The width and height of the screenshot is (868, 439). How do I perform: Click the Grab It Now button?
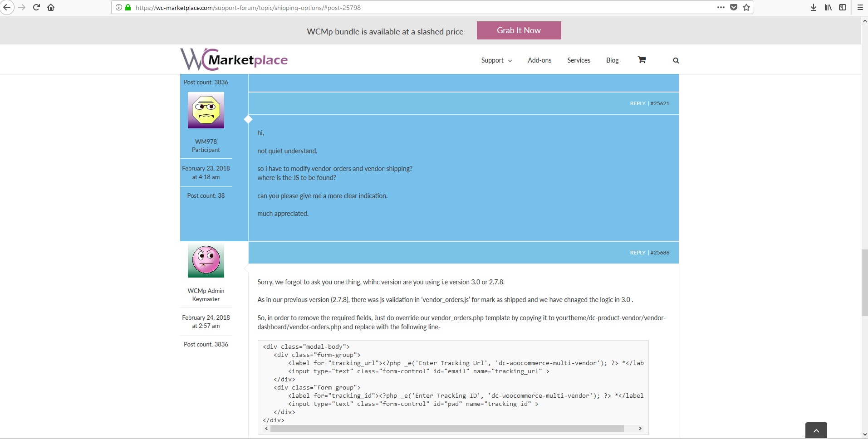point(519,30)
